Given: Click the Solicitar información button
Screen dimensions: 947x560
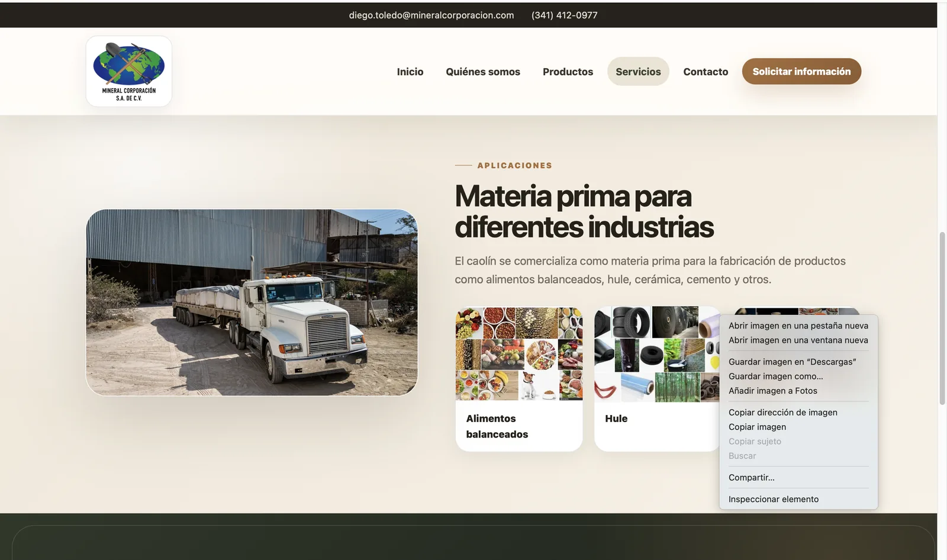Looking at the screenshot, I should pyautogui.click(x=801, y=71).
